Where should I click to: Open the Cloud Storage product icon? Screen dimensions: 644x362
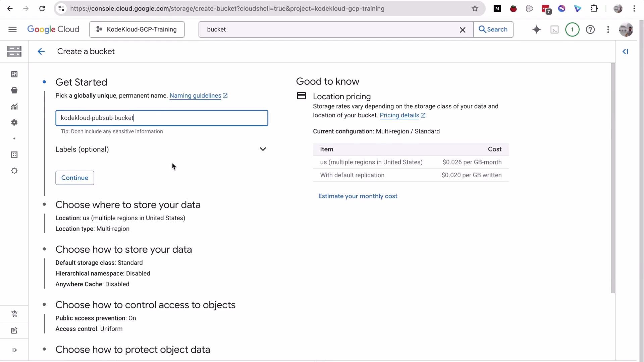14,51
